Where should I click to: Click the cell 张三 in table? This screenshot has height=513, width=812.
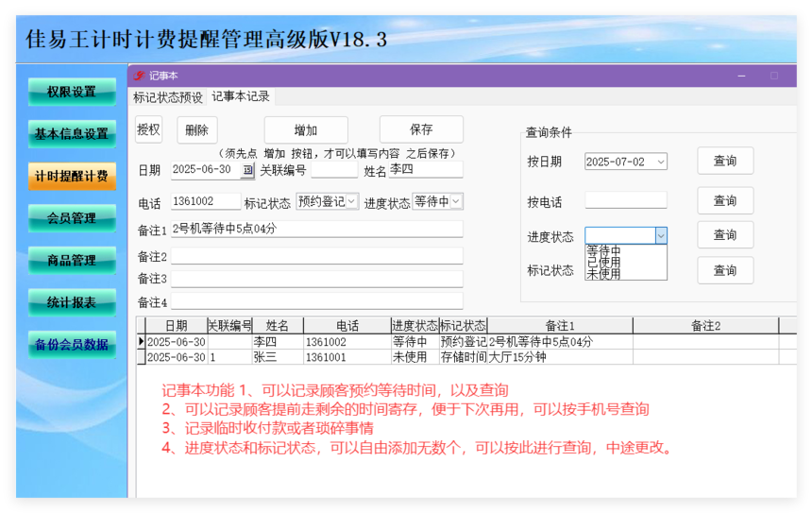click(x=278, y=357)
